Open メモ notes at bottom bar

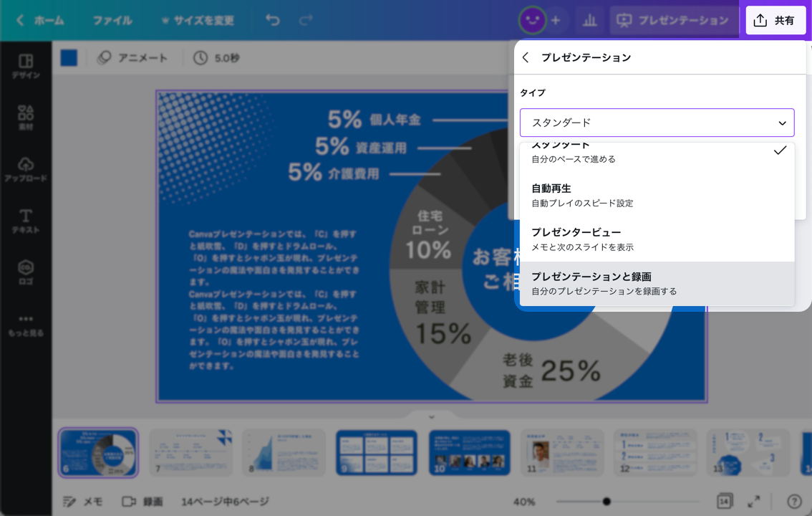pyautogui.click(x=82, y=502)
